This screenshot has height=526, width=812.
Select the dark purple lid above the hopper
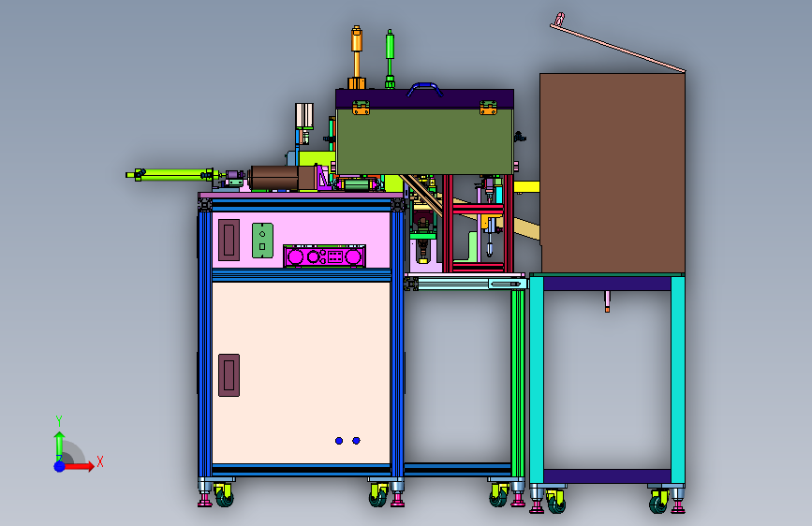[x=424, y=98]
